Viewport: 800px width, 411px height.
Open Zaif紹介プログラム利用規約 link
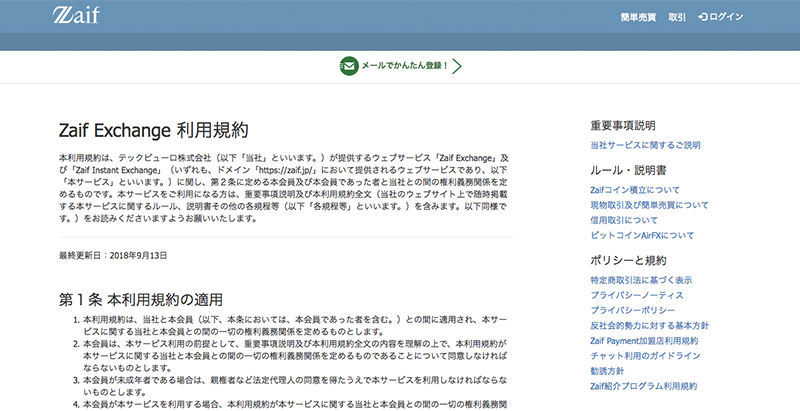pyautogui.click(x=644, y=386)
